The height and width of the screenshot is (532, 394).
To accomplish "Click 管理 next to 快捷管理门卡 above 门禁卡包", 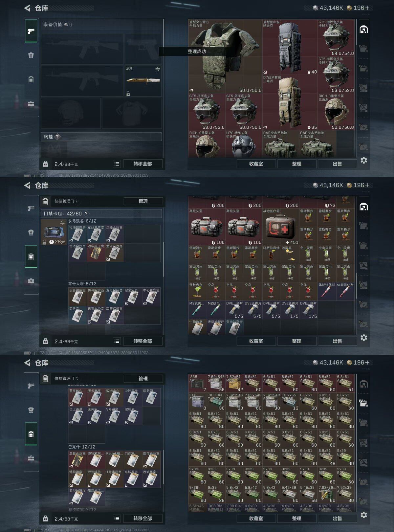I will pyautogui.click(x=143, y=201).
